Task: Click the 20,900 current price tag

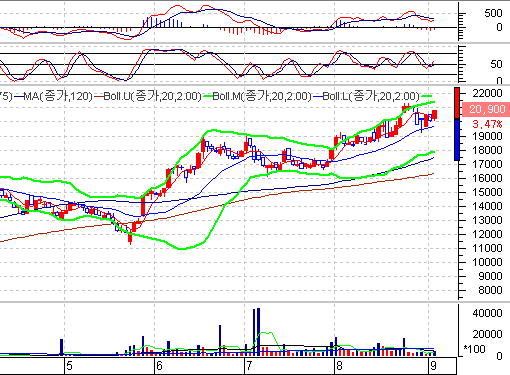Action: (487, 109)
